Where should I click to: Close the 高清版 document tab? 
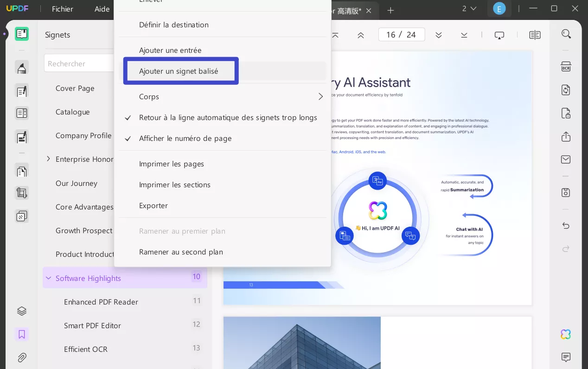coord(369,11)
